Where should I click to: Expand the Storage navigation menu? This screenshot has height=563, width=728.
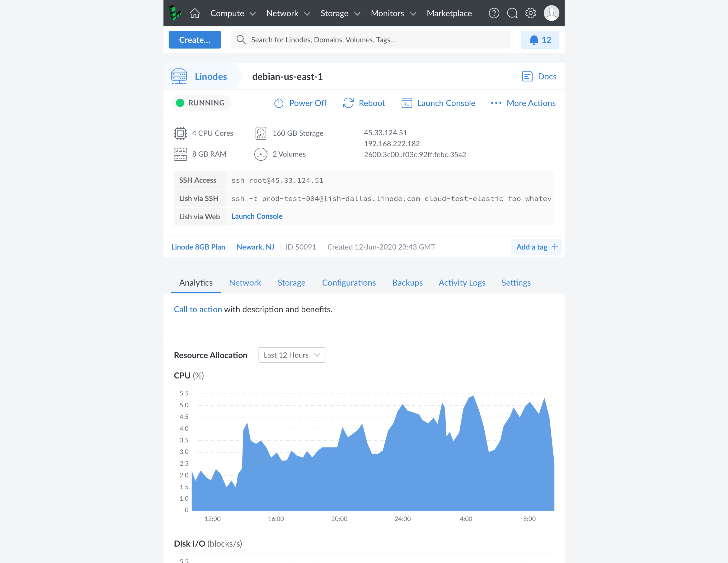pos(340,13)
